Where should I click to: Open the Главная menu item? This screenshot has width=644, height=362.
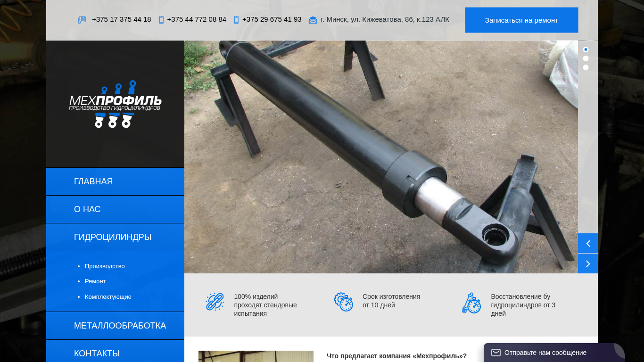115,181
